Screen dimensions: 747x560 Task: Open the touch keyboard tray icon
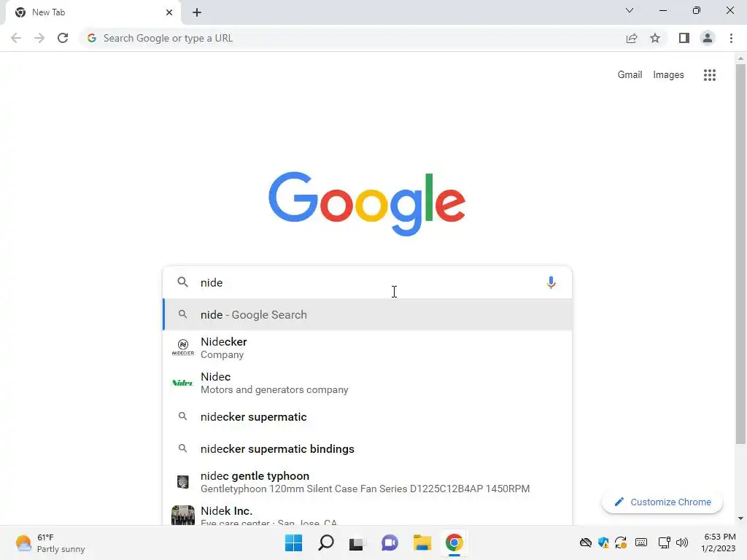point(641,542)
